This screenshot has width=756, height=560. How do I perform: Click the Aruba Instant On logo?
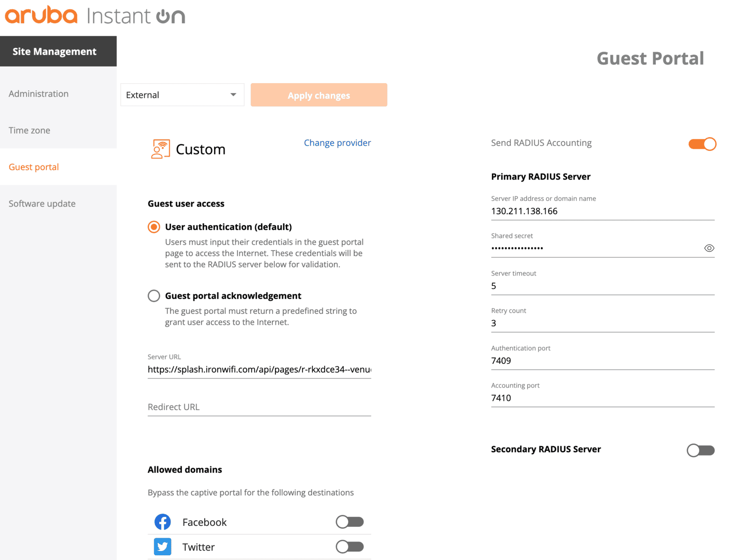95,15
